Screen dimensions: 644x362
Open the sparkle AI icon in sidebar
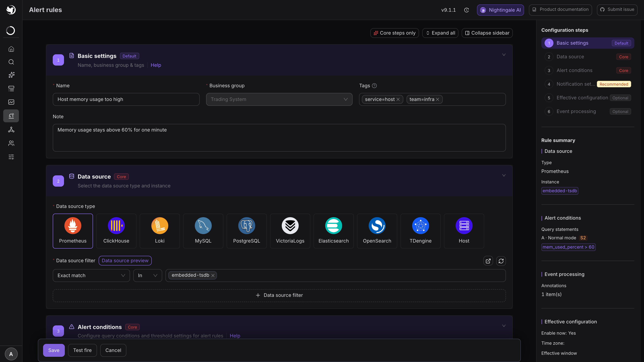[11, 75]
